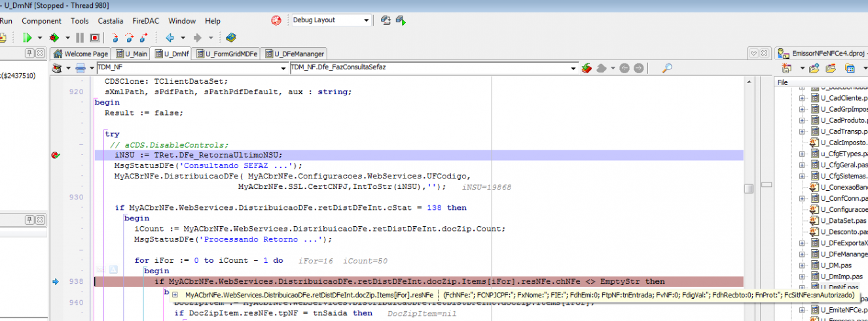Select the EmissorNFeNFCe4.dproj project tab
The image size is (868, 321).
(x=823, y=54)
